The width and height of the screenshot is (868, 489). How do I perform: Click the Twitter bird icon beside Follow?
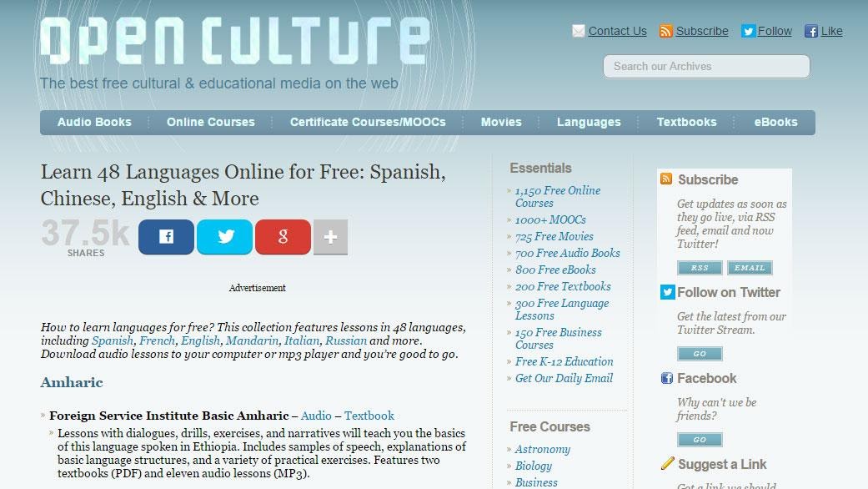(x=748, y=31)
